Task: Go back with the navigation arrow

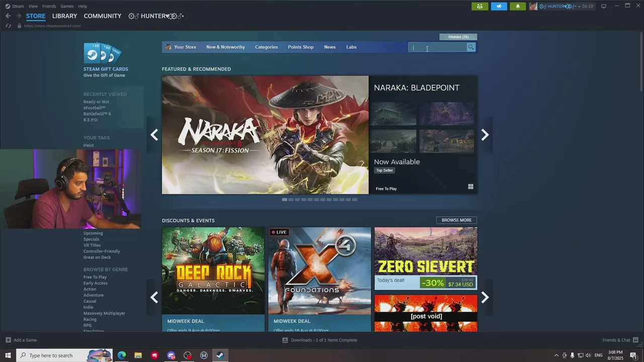Action: coord(8,16)
